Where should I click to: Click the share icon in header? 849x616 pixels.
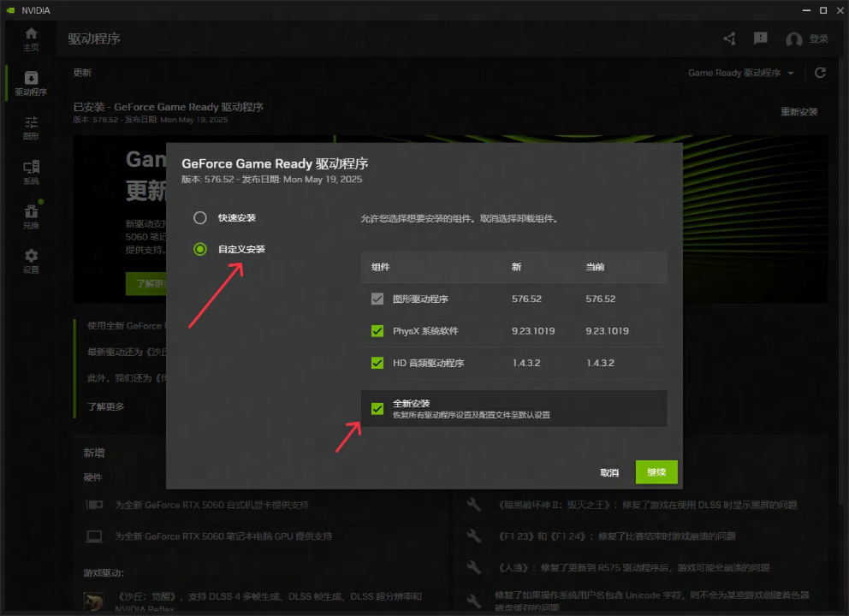729,38
